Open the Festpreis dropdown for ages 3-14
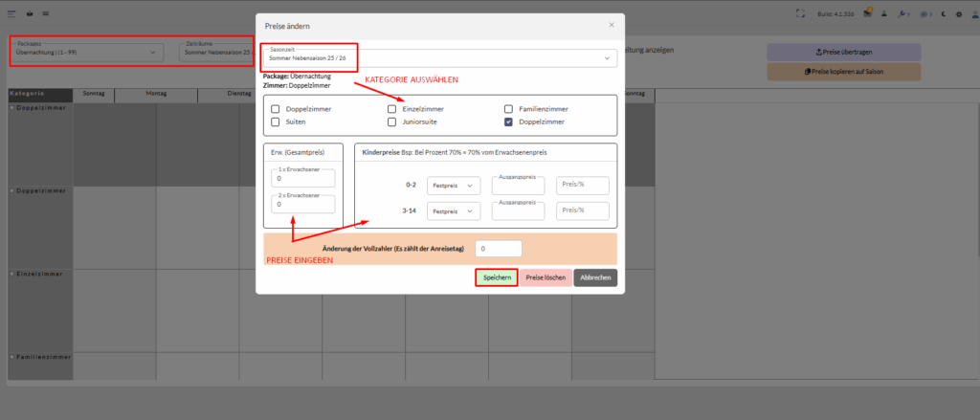 point(453,210)
